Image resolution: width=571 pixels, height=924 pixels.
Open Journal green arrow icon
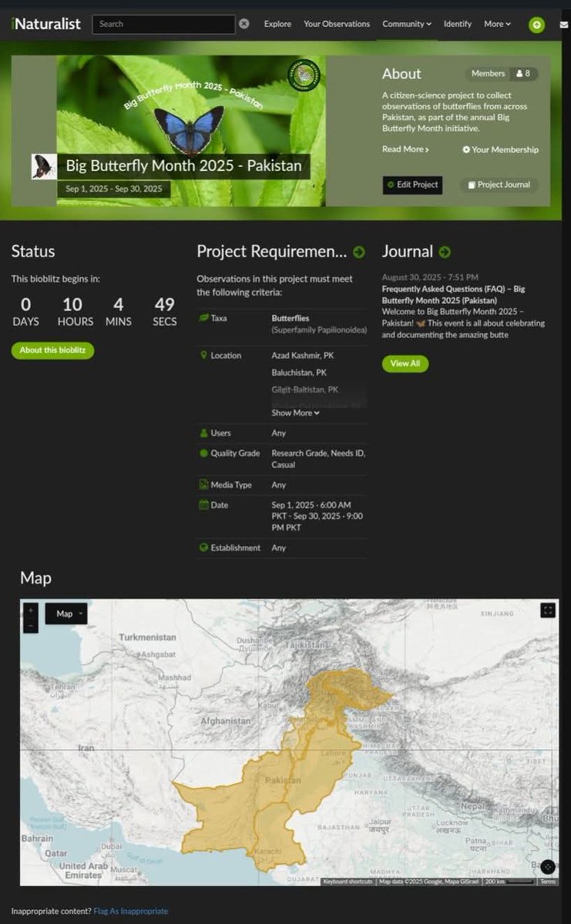[x=445, y=252]
